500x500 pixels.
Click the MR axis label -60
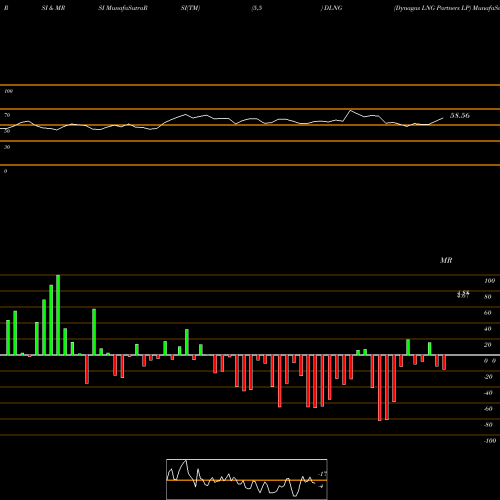[x=488, y=409]
